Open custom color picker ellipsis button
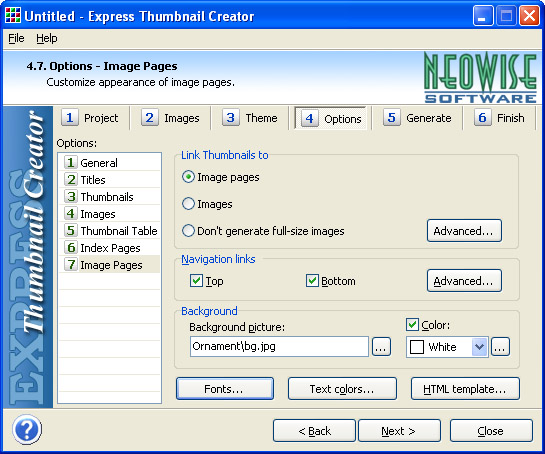The width and height of the screenshot is (545, 454). [500, 347]
